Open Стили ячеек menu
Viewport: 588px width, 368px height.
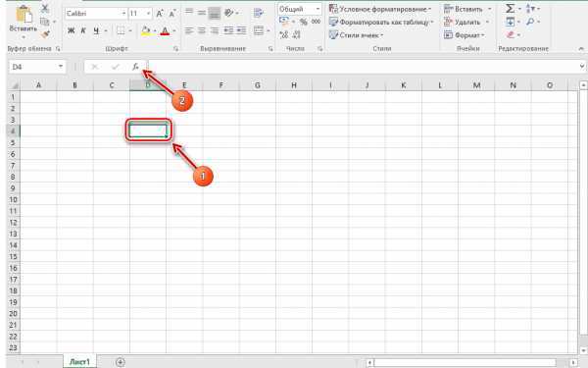tap(356, 35)
